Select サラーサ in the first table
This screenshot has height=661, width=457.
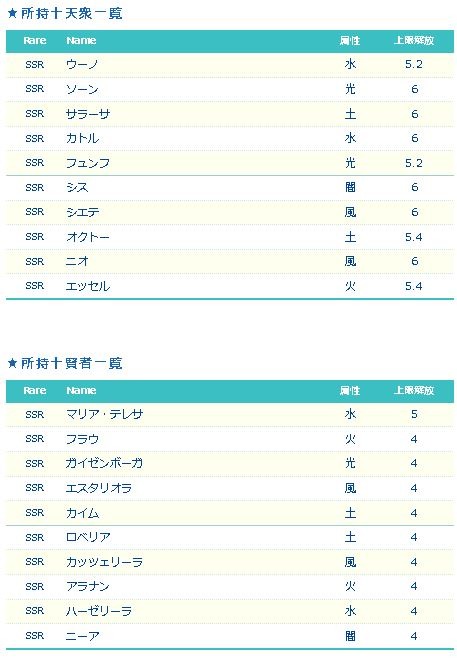[x=88, y=114]
